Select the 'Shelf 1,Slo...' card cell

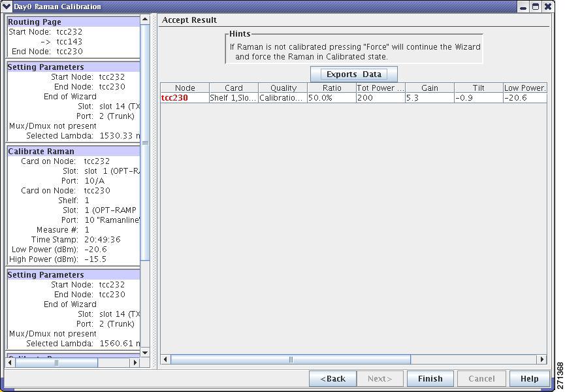click(233, 97)
